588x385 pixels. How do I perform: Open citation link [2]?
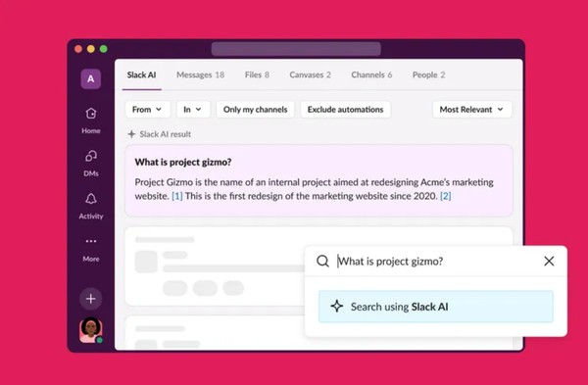pos(446,196)
